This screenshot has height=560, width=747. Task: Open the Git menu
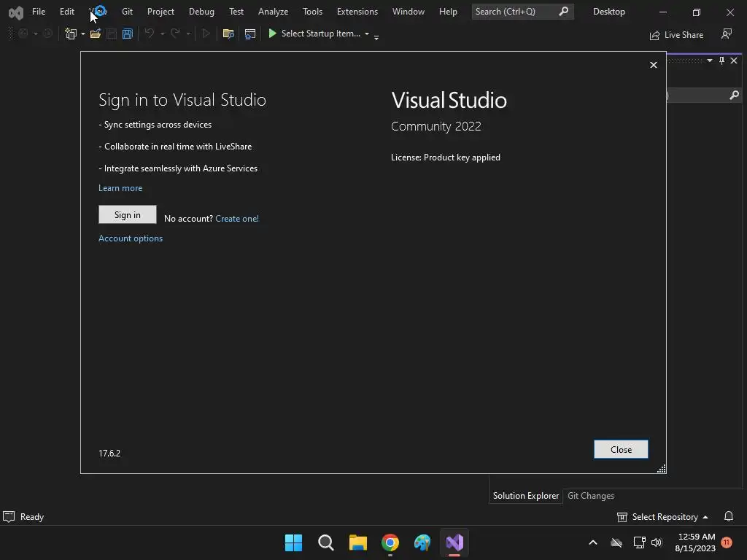coord(127,12)
